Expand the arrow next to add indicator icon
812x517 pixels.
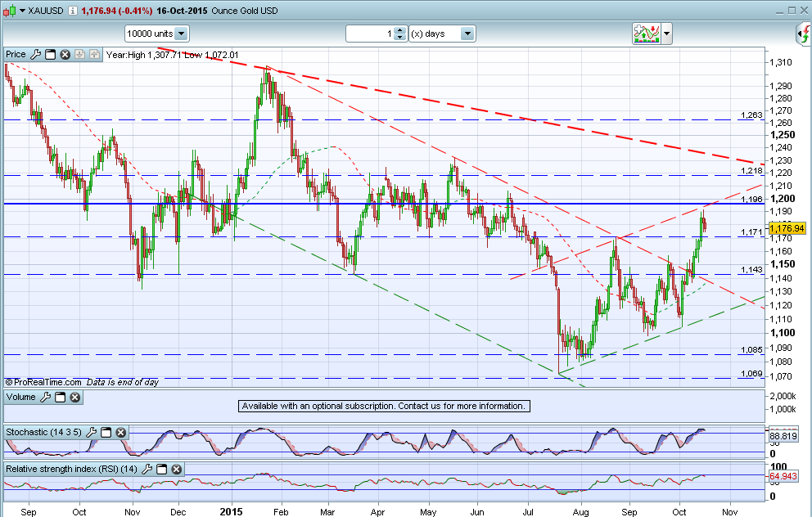pos(666,34)
